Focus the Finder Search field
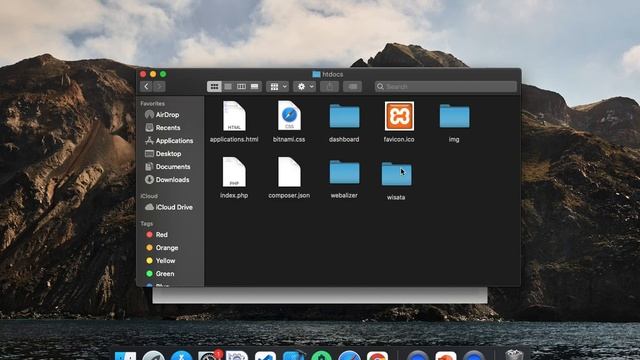Screen dimensions: 640x360 [446, 87]
